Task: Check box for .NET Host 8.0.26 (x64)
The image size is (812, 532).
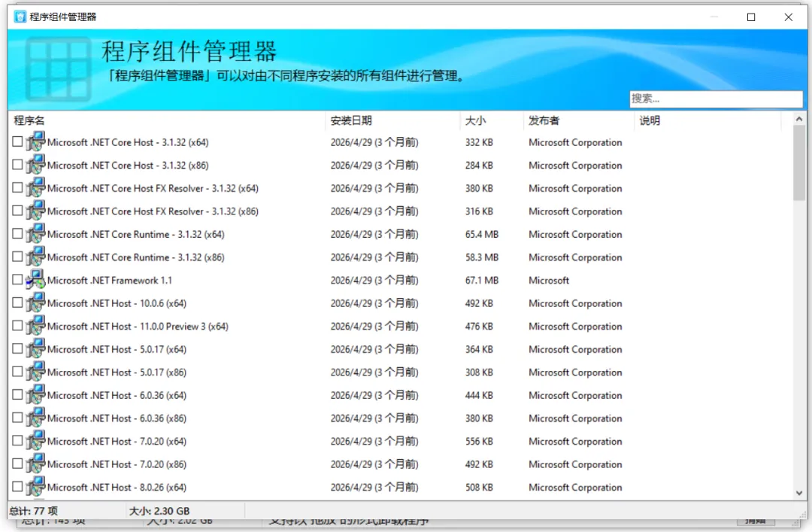Action: pos(17,486)
